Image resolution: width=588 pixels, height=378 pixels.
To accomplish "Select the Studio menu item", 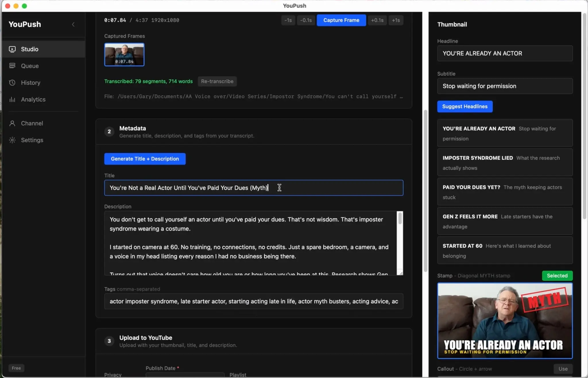I will pos(44,49).
